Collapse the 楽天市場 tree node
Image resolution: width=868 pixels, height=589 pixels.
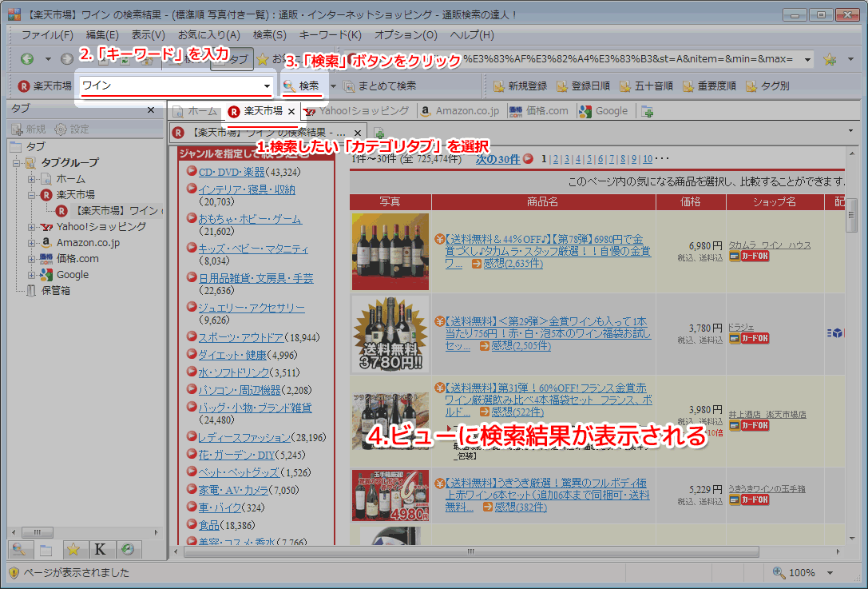tap(32, 195)
